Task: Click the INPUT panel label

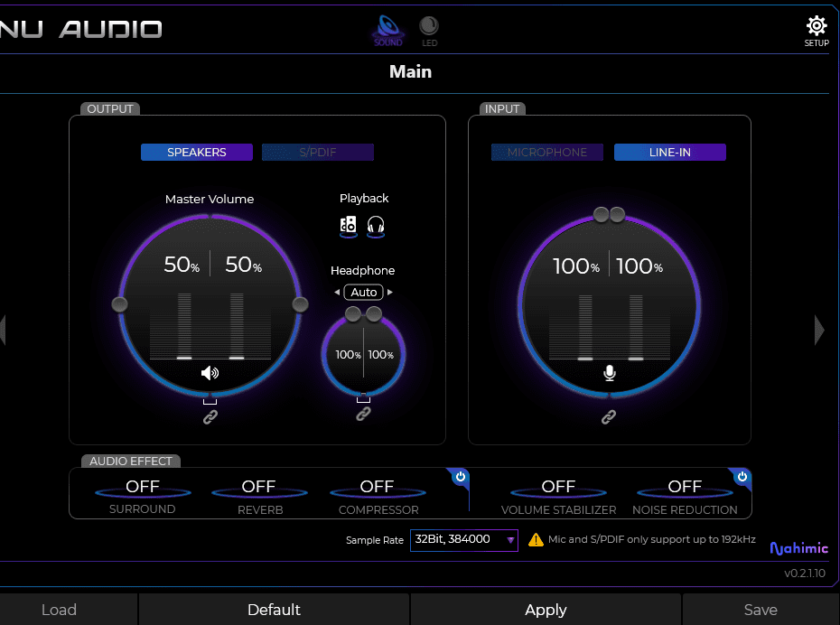Action: (x=502, y=108)
